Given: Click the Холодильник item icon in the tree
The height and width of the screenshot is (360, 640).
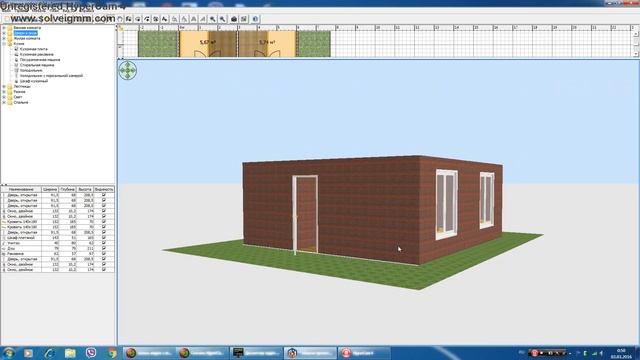Looking at the screenshot, I should (16, 70).
